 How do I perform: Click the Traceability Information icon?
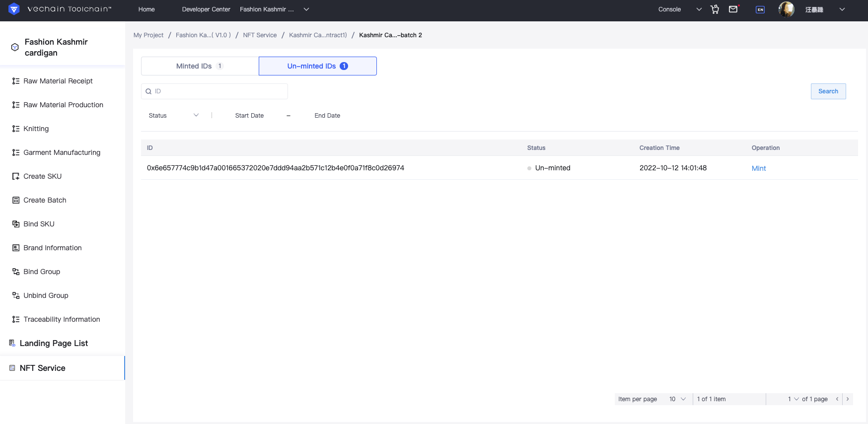click(x=16, y=319)
